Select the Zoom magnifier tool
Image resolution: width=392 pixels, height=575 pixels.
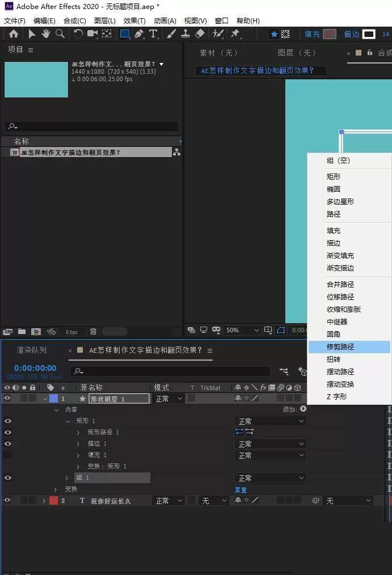click(x=60, y=34)
